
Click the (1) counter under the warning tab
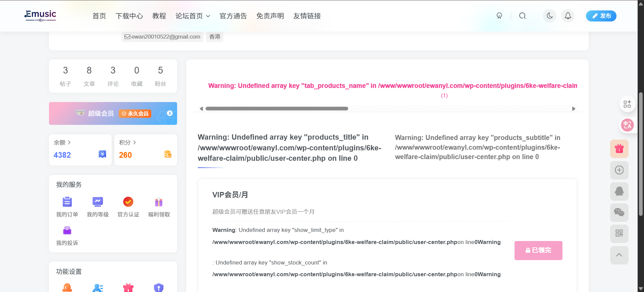pyautogui.click(x=444, y=96)
